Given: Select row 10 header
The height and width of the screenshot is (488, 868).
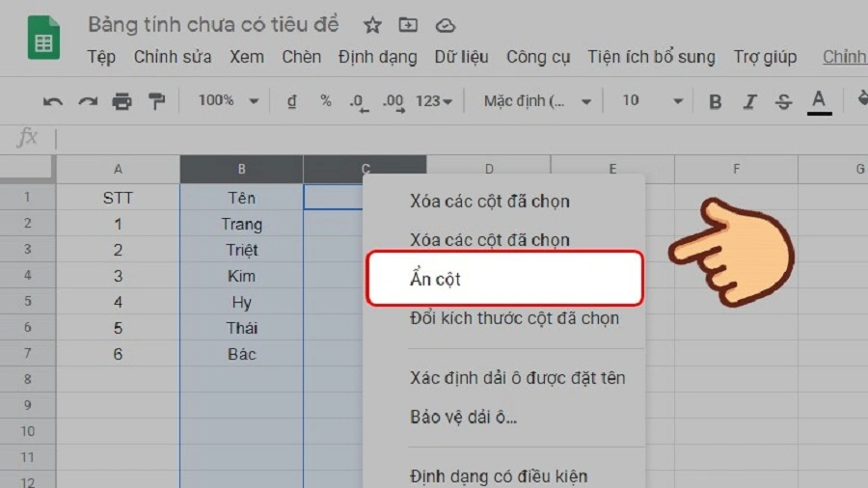Looking at the screenshot, I should click(27, 431).
